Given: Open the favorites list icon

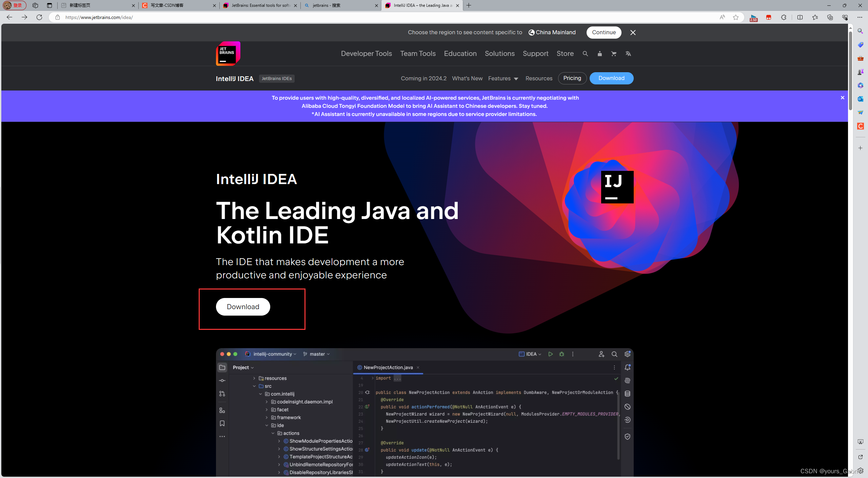Looking at the screenshot, I should pyautogui.click(x=815, y=17).
